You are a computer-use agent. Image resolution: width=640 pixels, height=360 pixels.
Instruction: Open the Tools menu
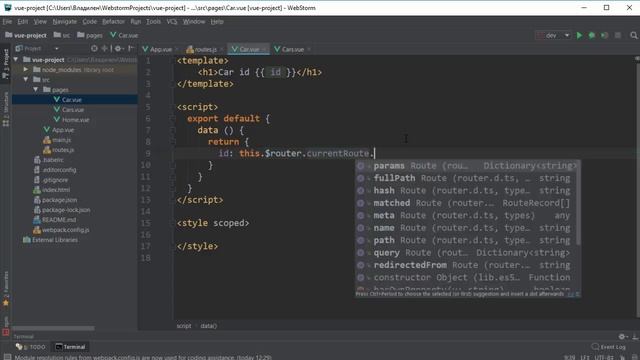coord(153,22)
